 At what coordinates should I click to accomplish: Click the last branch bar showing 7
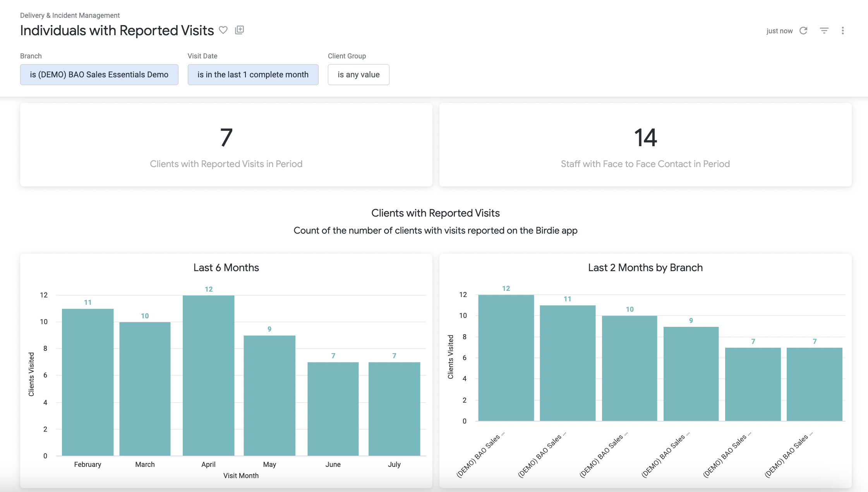815,384
